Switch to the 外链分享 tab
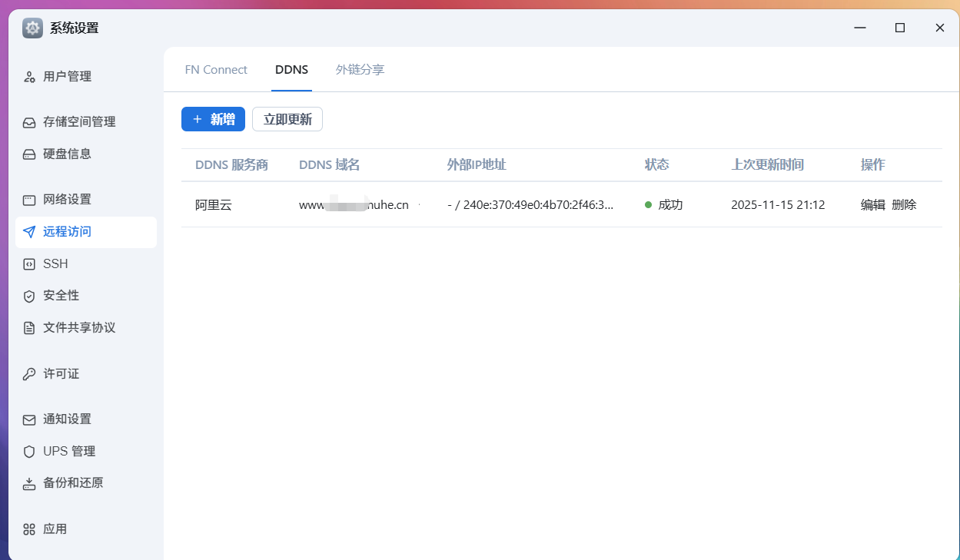 pos(360,70)
